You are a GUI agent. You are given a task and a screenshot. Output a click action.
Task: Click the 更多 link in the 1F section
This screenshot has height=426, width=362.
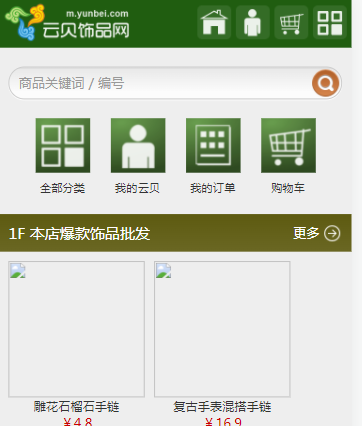[x=306, y=233]
